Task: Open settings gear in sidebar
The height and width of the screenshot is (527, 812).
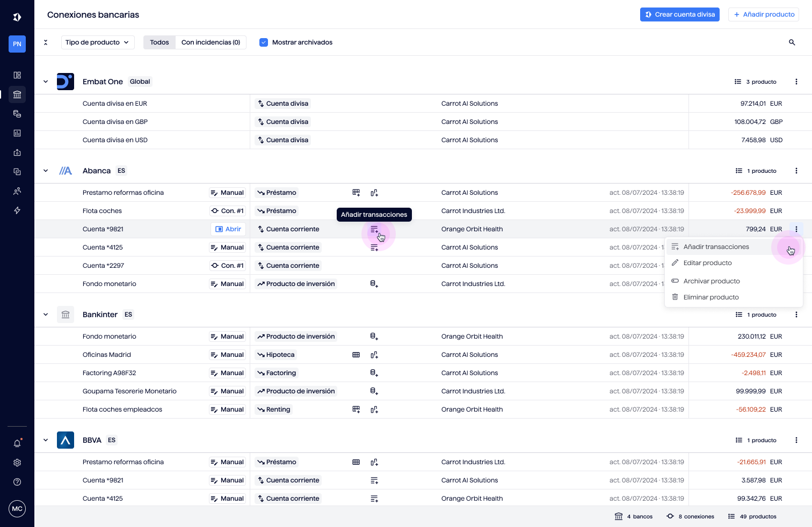Action: [x=17, y=463]
